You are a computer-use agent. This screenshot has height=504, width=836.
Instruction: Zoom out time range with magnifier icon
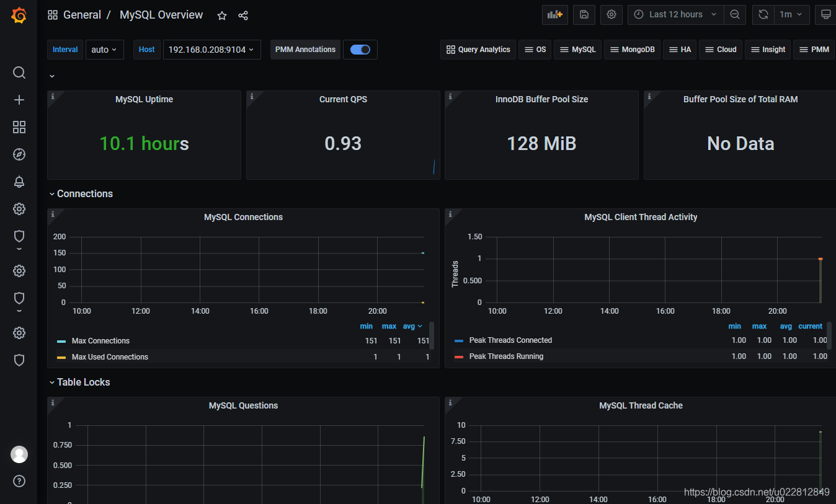point(735,14)
